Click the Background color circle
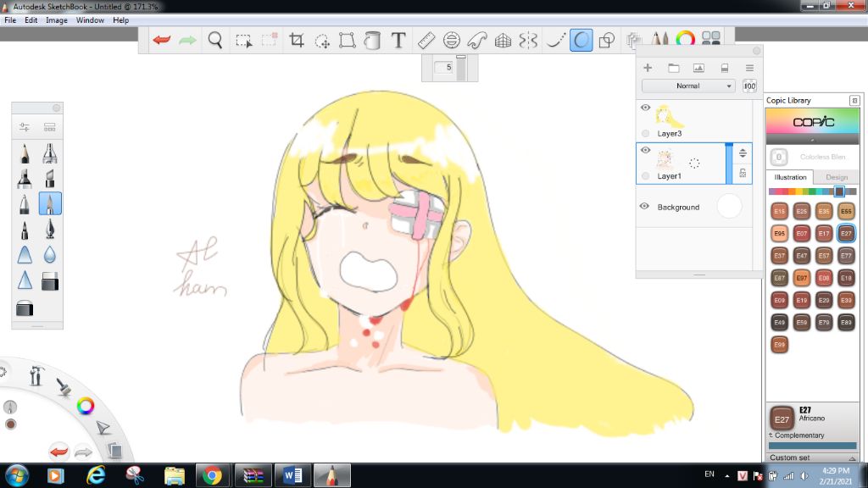The height and width of the screenshot is (488, 868). 729,207
